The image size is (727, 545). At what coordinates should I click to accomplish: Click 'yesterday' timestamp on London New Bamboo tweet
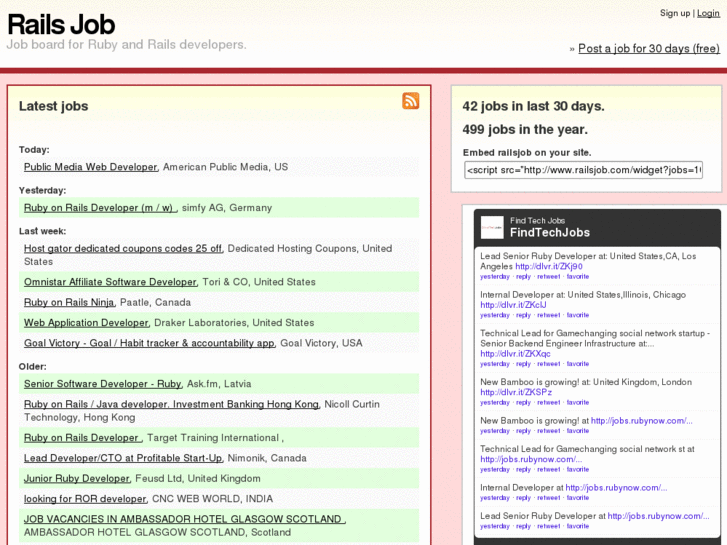tap(495, 402)
